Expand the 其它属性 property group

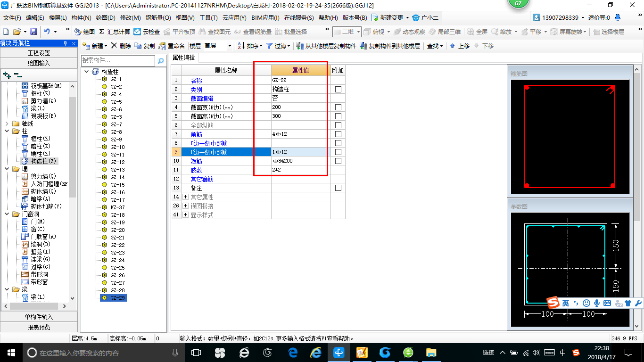tap(185, 197)
